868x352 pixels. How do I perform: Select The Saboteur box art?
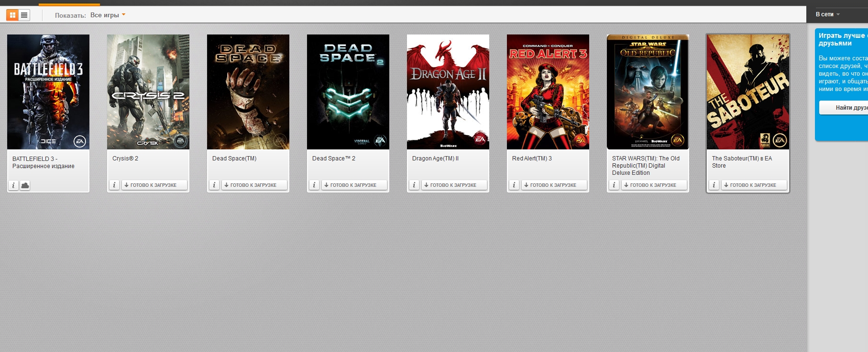[x=748, y=92]
